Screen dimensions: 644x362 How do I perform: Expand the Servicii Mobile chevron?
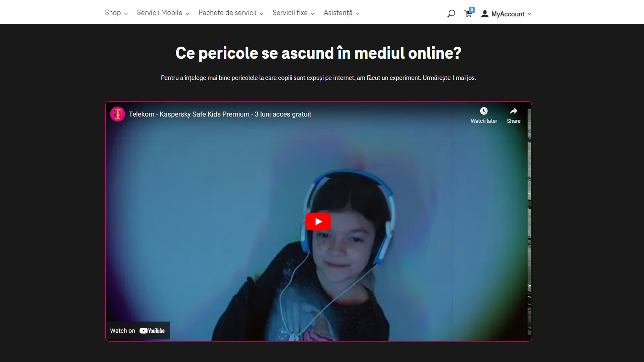[187, 14]
